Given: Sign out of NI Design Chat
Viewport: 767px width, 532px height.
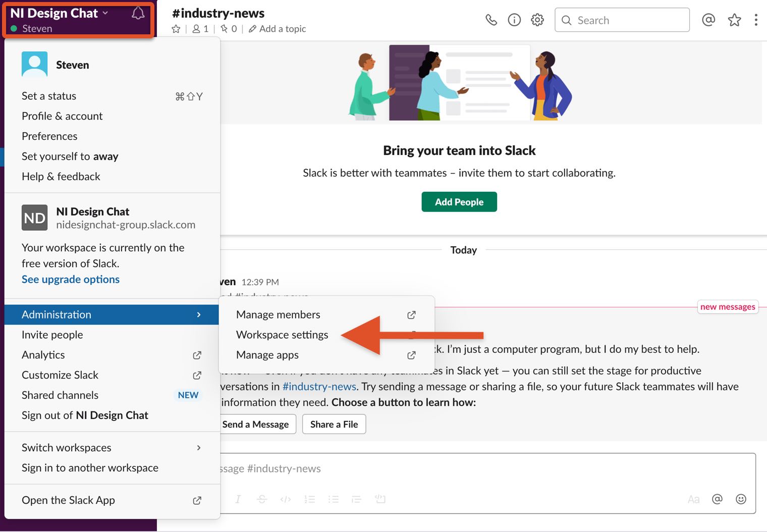Looking at the screenshot, I should [x=112, y=415].
